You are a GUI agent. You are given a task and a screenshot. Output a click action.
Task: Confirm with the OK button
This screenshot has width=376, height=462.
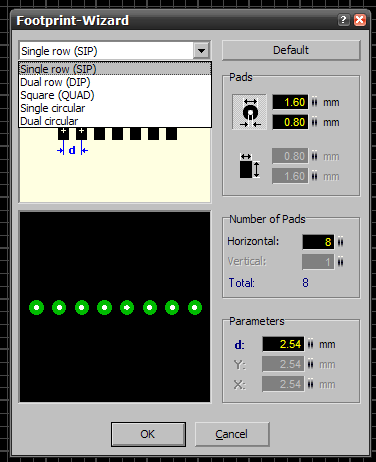click(x=148, y=434)
